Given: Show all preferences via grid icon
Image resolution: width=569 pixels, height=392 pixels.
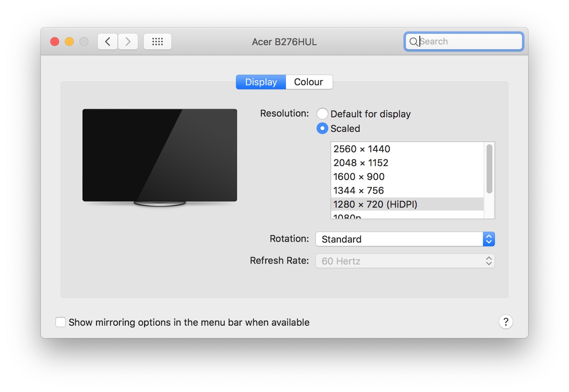Looking at the screenshot, I should [x=158, y=42].
